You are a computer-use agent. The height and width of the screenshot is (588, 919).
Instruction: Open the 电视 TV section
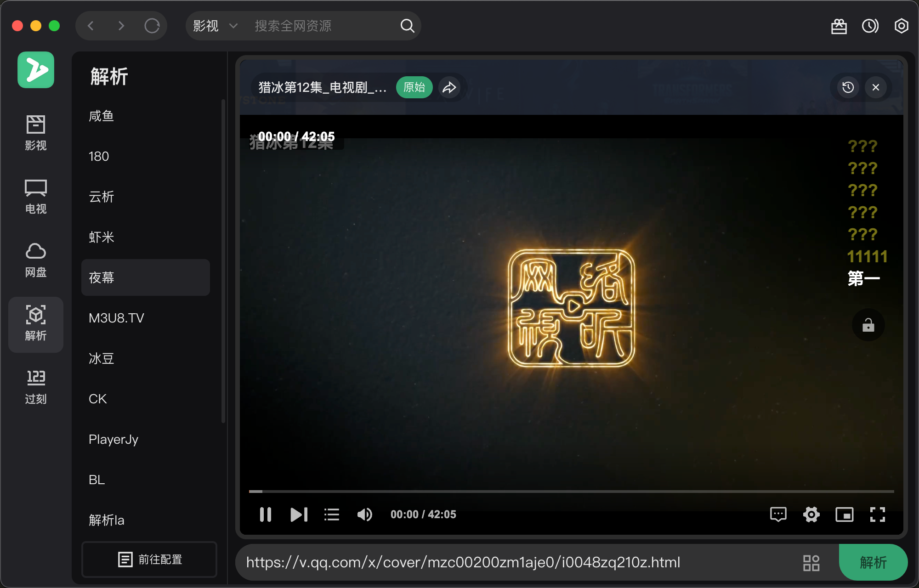(x=35, y=197)
